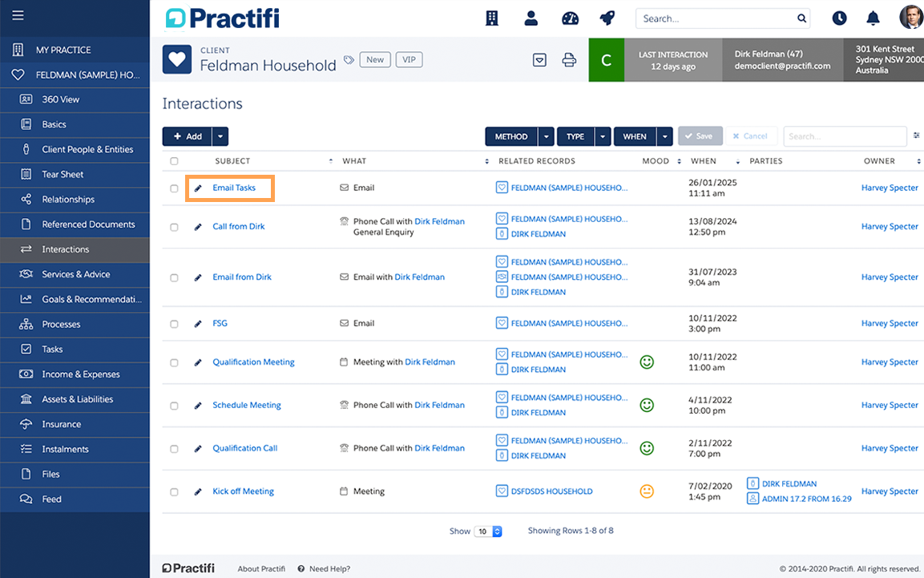Image resolution: width=924 pixels, height=578 pixels.
Task: Edit the Kick off Meeting row
Action: point(198,491)
